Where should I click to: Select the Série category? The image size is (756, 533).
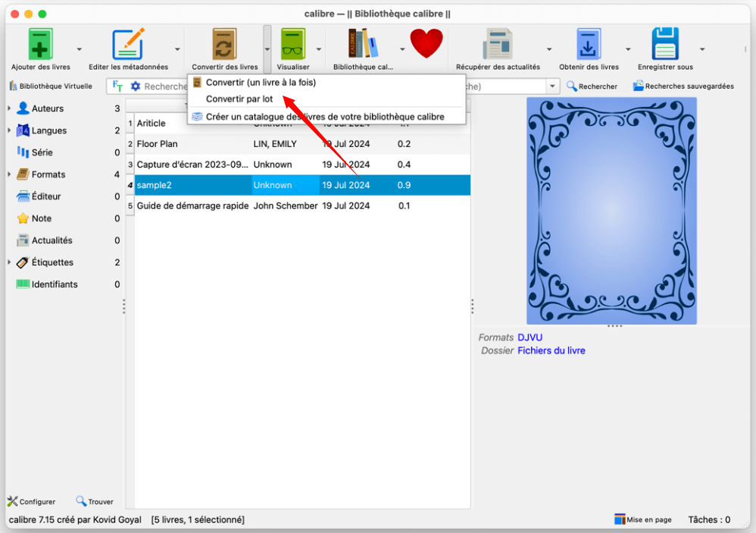click(42, 152)
